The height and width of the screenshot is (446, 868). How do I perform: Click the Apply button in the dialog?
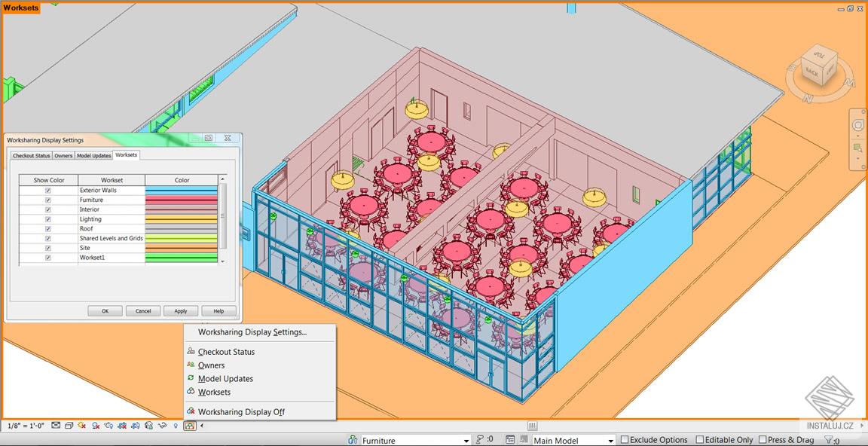(x=180, y=310)
